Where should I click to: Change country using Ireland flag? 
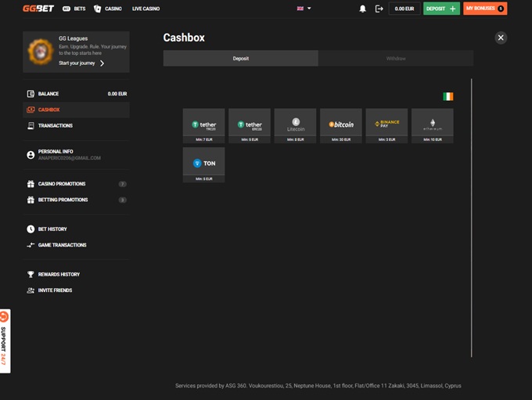pyautogui.click(x=448, y=96)
